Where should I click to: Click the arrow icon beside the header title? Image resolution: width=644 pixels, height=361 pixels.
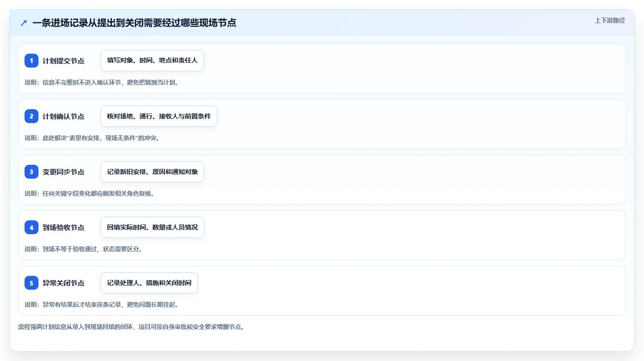pyautogui.click(x=24, y=23)
